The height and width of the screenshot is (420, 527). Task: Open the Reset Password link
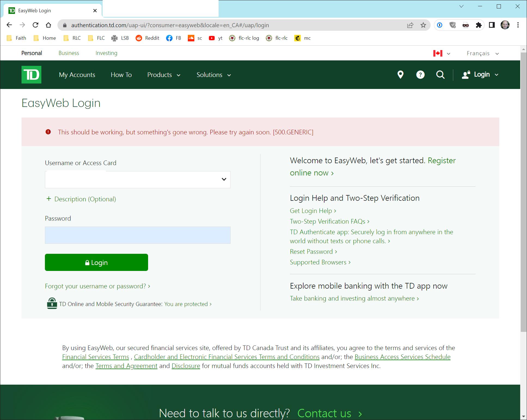pos(311,251)
